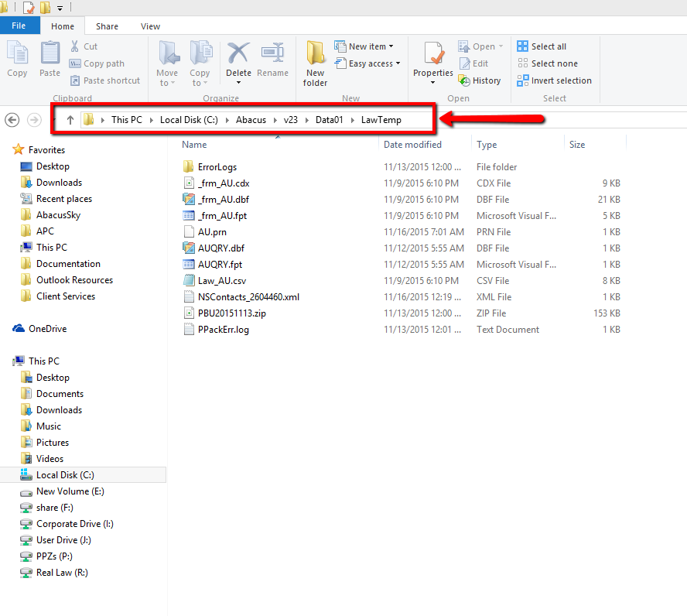This screenshot has width=687, height=616.
Task: Click the Edit ribbon button
Action: tap(473, 63)
